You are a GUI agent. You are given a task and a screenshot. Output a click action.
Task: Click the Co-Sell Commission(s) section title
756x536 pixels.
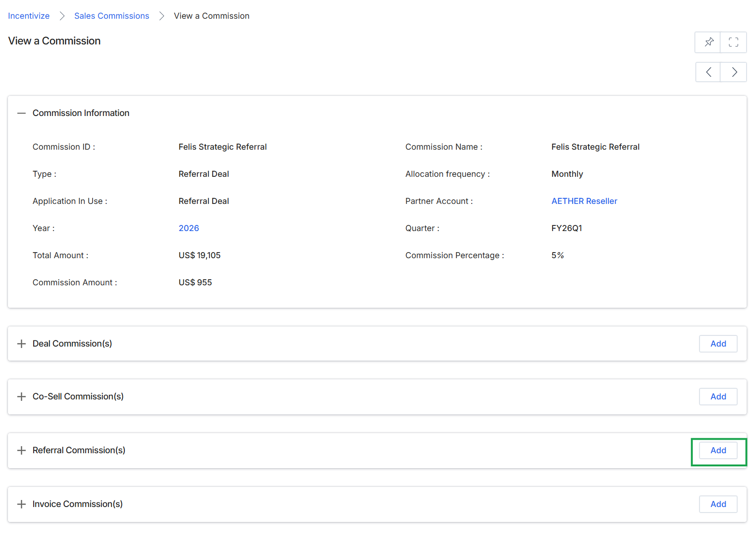point(78,397)
